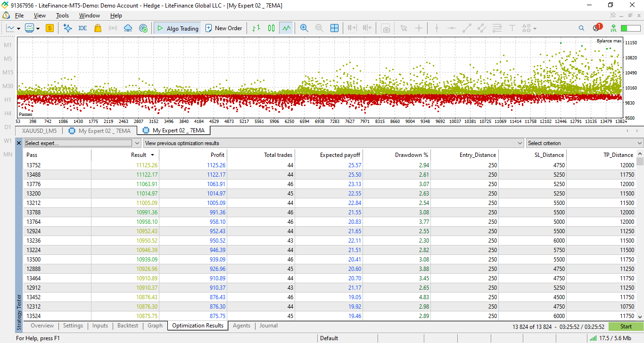Switch to the Backtest tab
The image size is (644, 343).
coord(128,326)
